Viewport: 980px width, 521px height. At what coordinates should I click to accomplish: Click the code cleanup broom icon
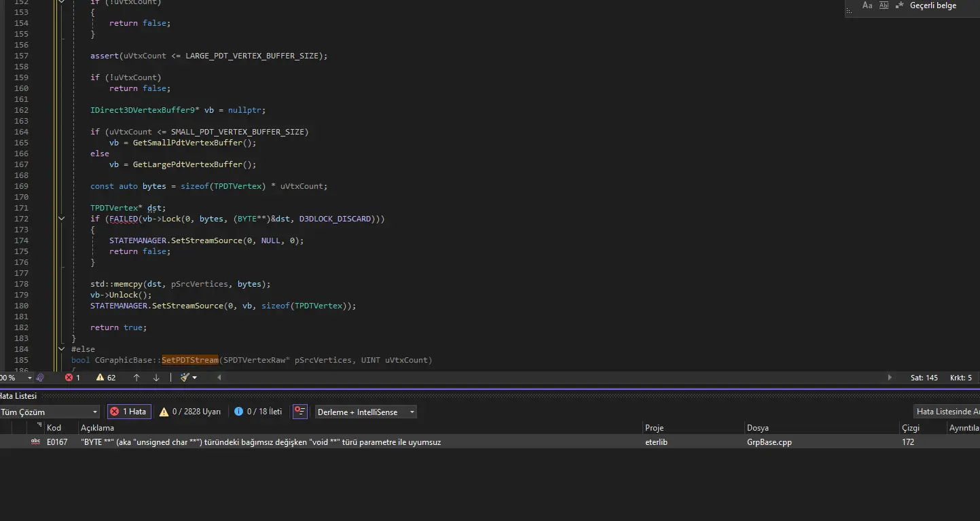point(185,377)
